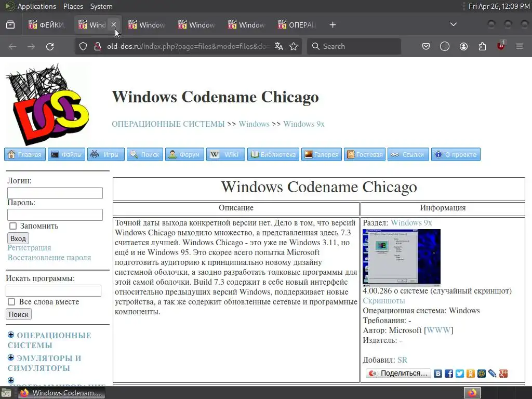Expand the third partially visible category
The height and width of the screenshot is (399, 532).
pos(11,380)
